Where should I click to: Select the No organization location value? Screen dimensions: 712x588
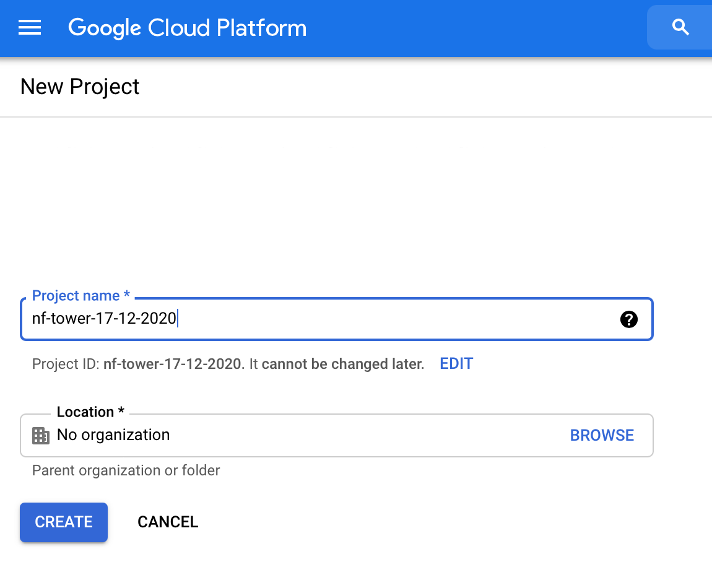pos(113,435)
